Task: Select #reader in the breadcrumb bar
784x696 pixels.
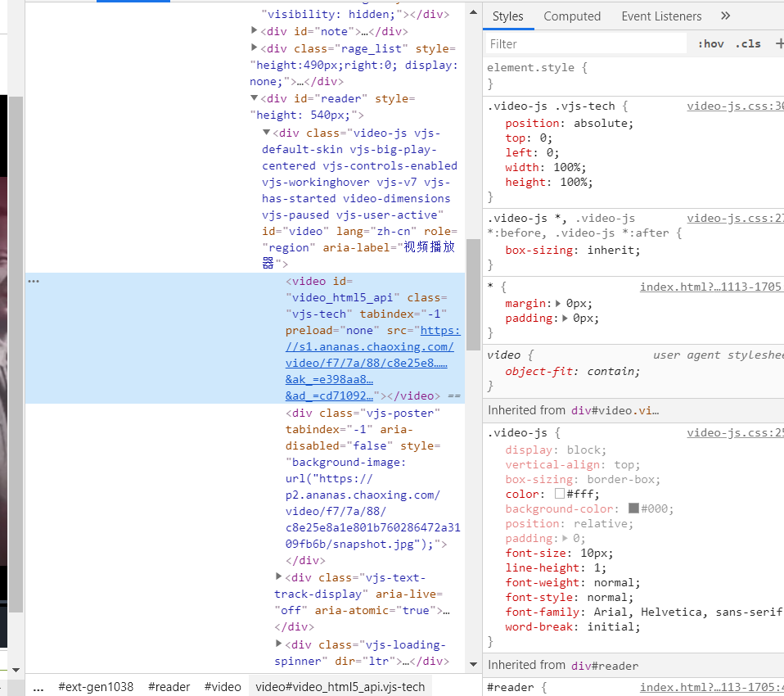Action: (169, 687)
